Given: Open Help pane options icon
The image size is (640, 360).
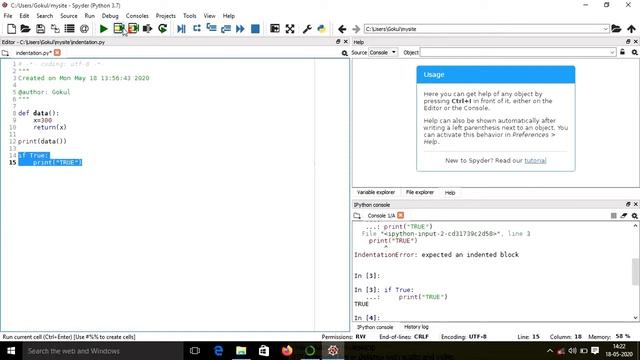Looking at the screenshot, I should point(635,52).
